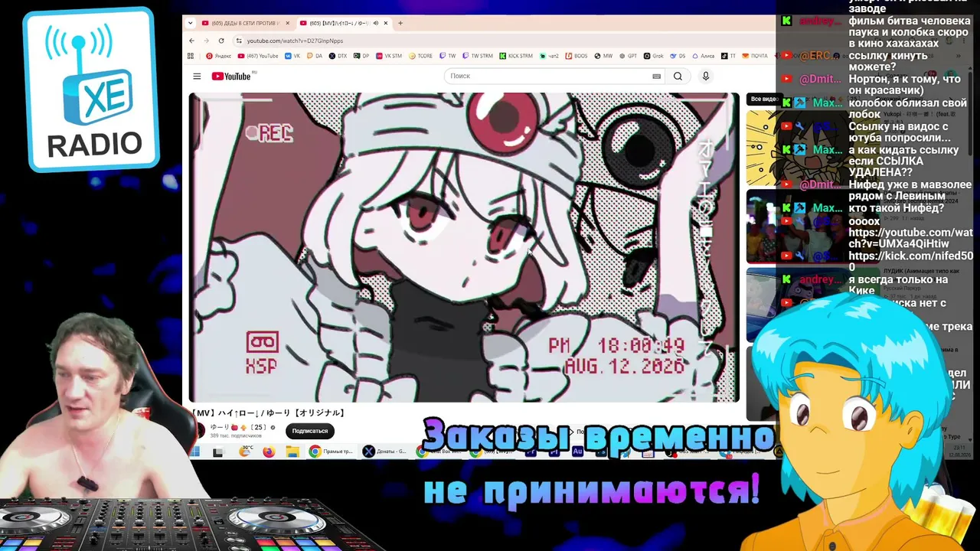Open the YouTube guide hamburger menu
This screenshot has height=551, width=980.
coord(197,77)
